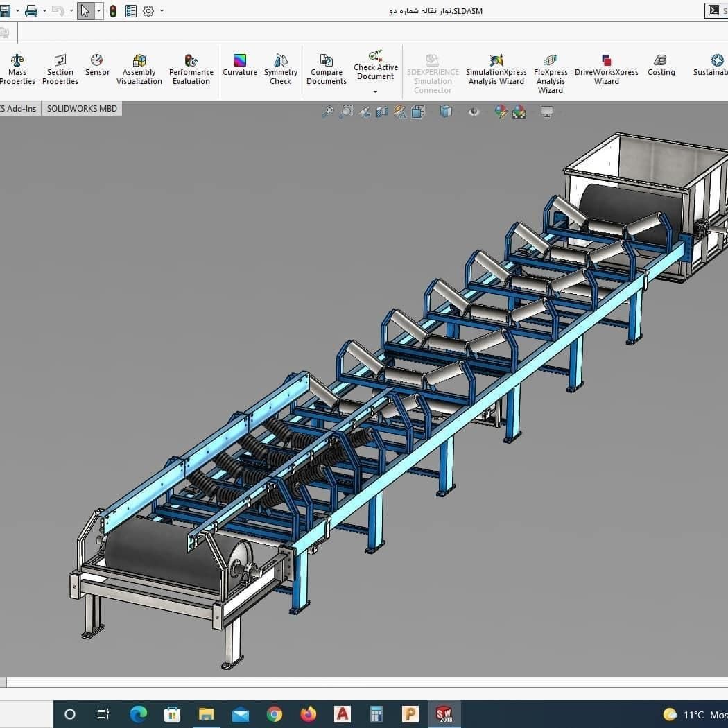Click Zoom to Fit in view toolbar
The image size is (728, 728).
click(x=327, y=112)
